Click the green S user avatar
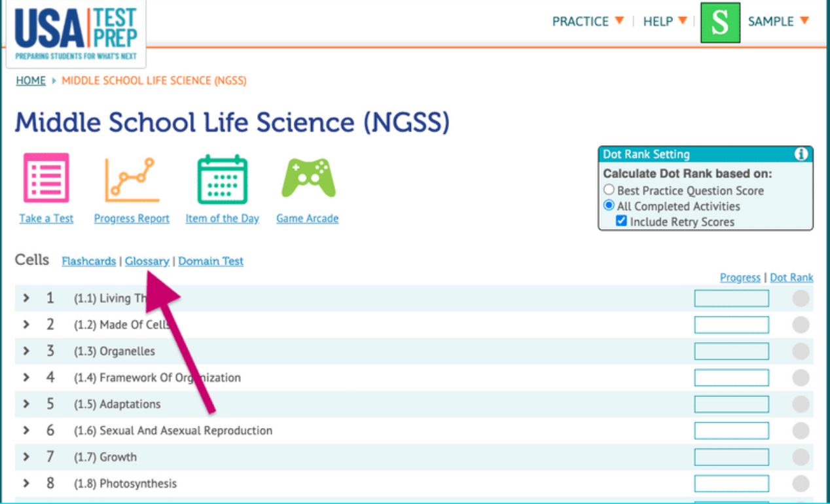 click(720, 22)
